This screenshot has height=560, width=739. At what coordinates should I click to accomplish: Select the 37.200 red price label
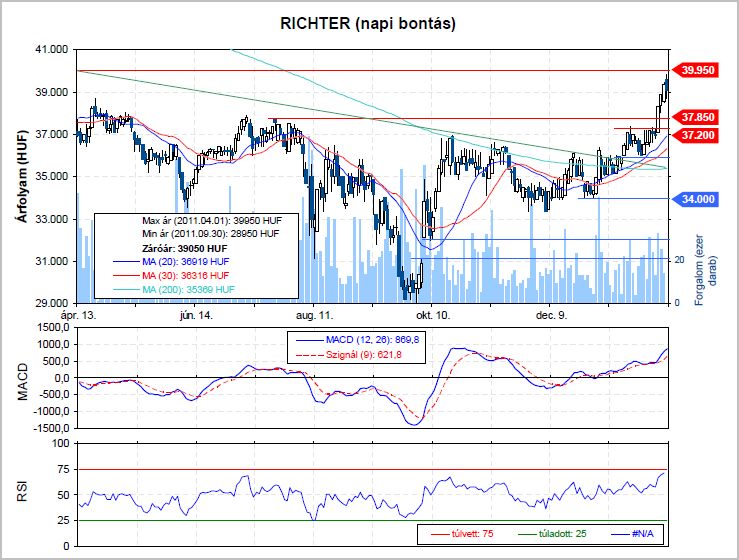coord(695,135)
